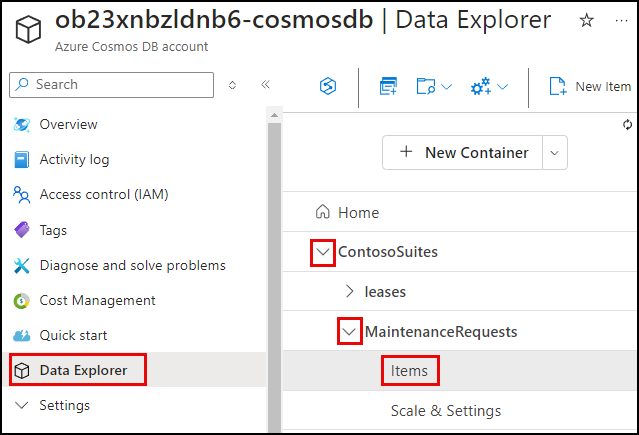Click the New Item document icon
Image resolution: width=639 pixels, height=435 pixels.
pyautogui.click(x=558, y=86)
